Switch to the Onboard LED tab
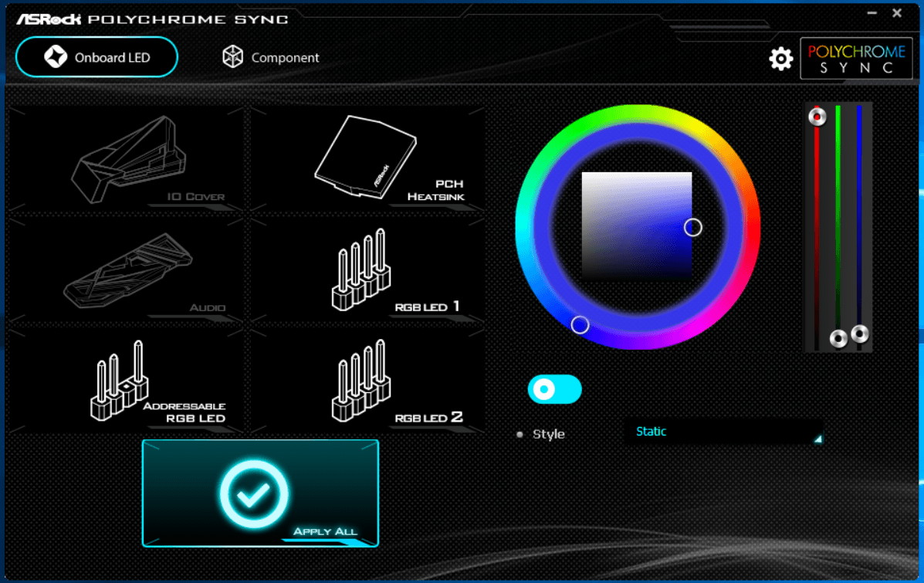The height and width of the screenshot is (583, 924). 96,57
